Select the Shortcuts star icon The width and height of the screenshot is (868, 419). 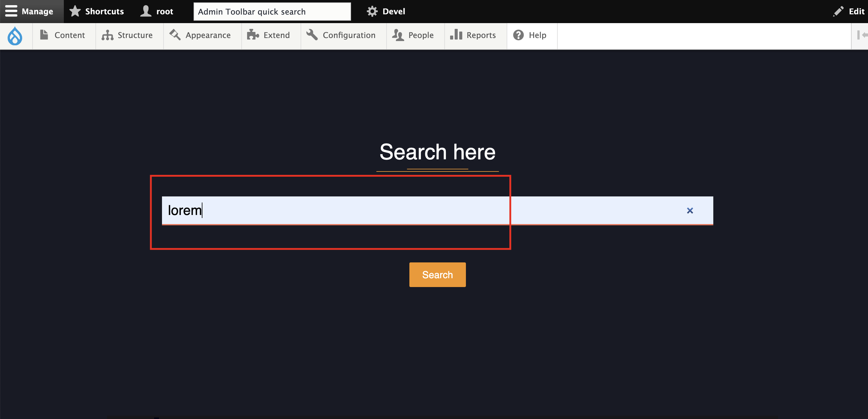[x=74, y=11]
